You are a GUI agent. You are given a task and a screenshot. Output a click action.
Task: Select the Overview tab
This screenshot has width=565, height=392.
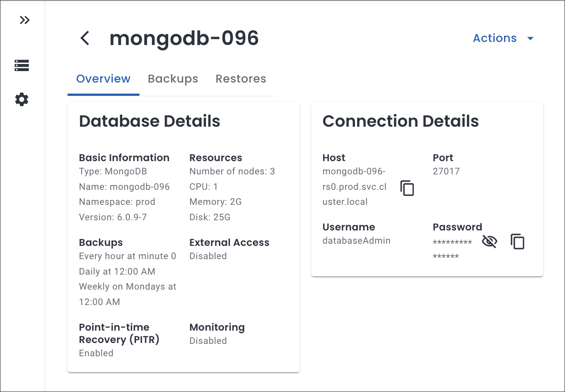[x=103, y=79]
